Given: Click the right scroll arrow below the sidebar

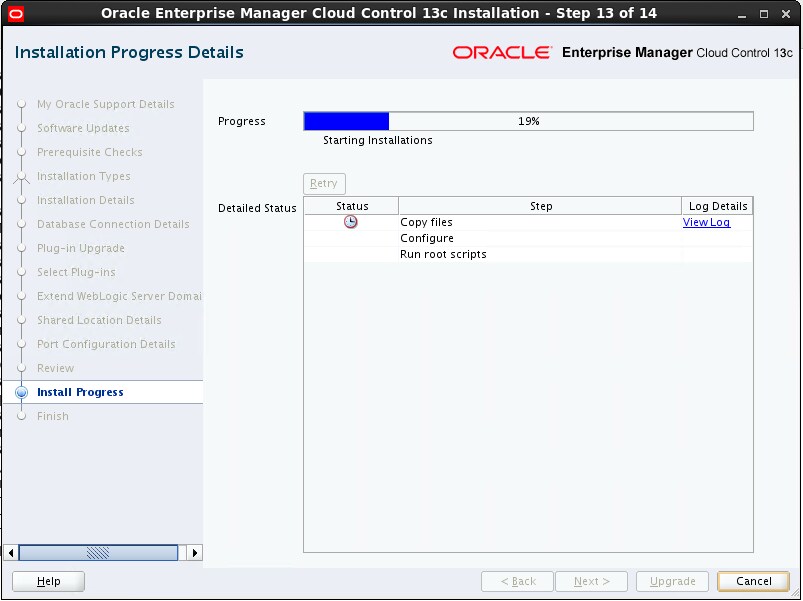Looking at the screenshot, I should pos(193,551).
